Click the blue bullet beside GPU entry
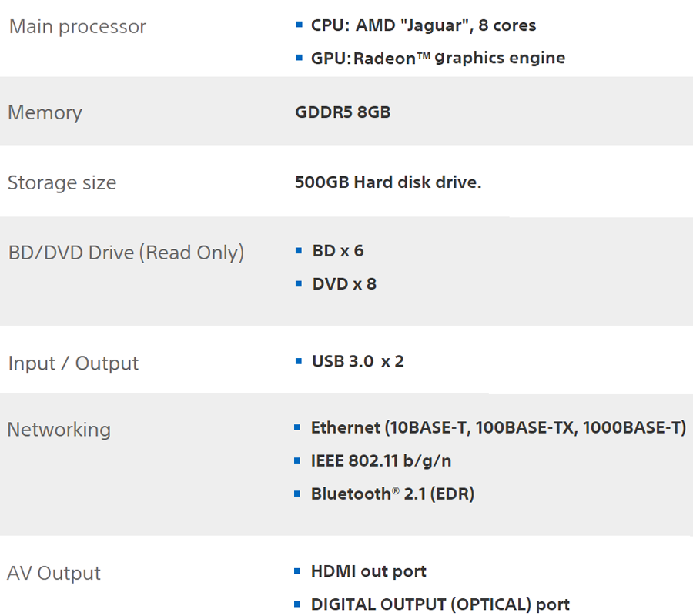This screenshot has height=616, width=693. coord(300,58)
